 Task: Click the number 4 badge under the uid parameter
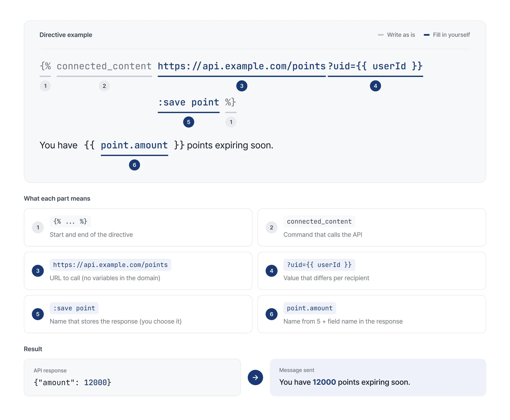[375, 86]
